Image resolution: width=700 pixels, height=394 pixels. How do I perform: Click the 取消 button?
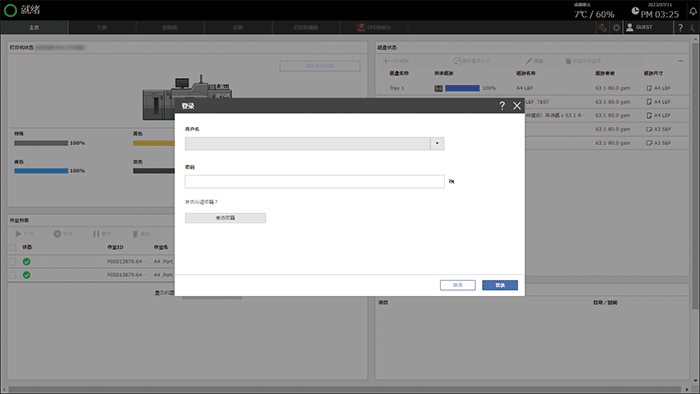(x=458, y=285)
